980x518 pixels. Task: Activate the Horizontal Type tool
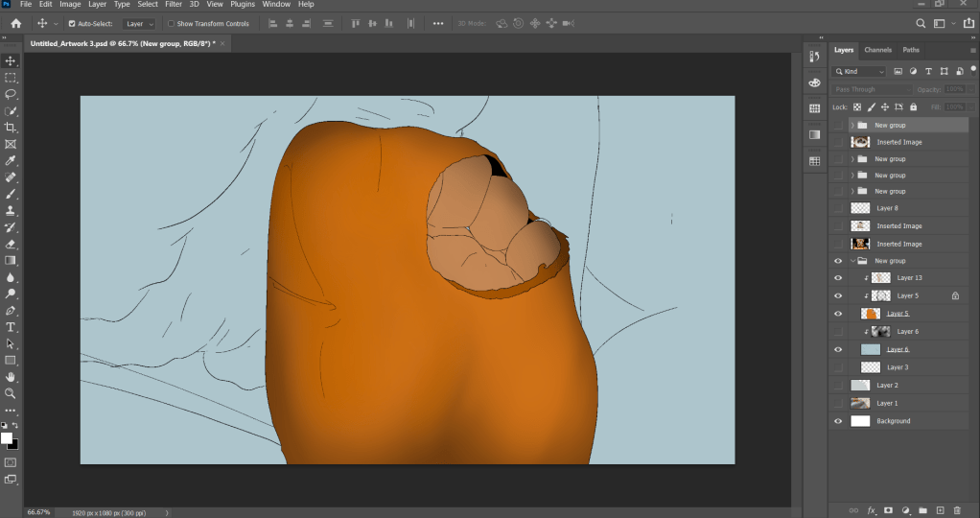pos(11,327)
